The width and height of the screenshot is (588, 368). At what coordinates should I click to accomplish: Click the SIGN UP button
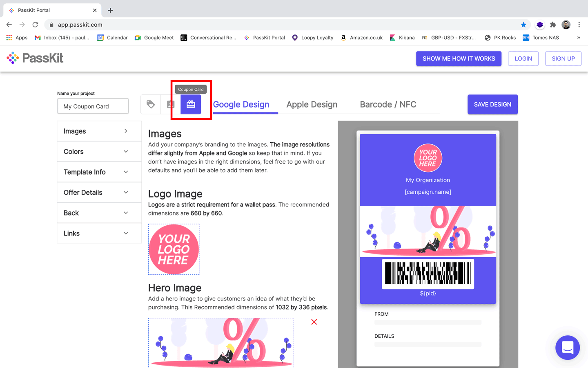point(563,58)
